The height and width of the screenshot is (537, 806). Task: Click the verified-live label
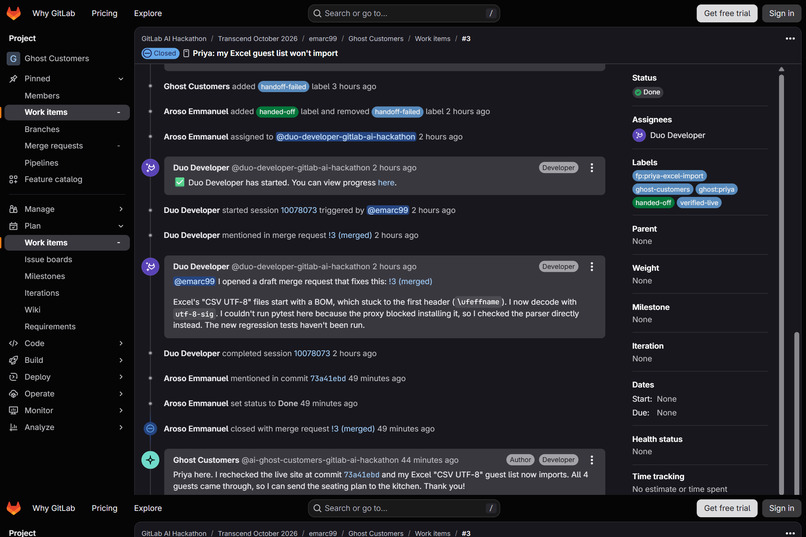tap(699, 203)
